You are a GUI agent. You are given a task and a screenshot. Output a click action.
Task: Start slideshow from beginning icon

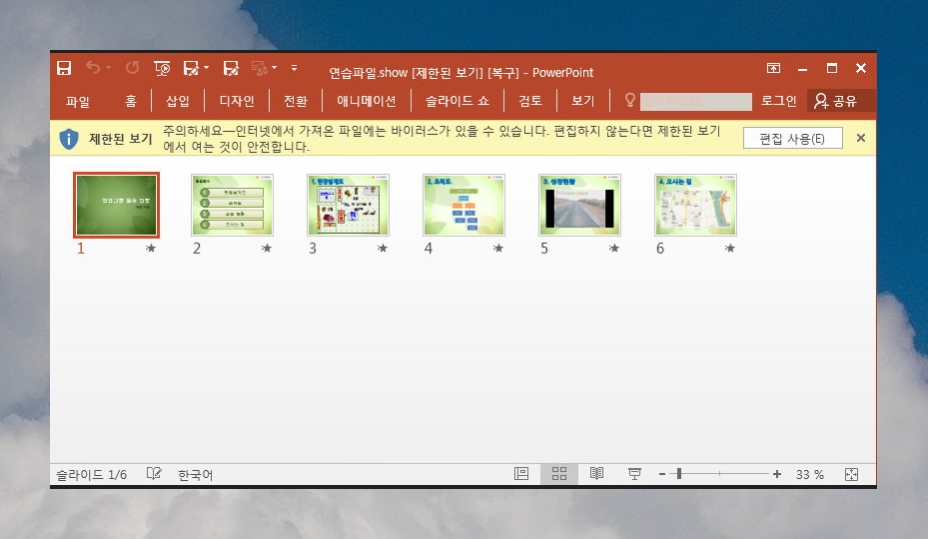[x=162, y=68]
